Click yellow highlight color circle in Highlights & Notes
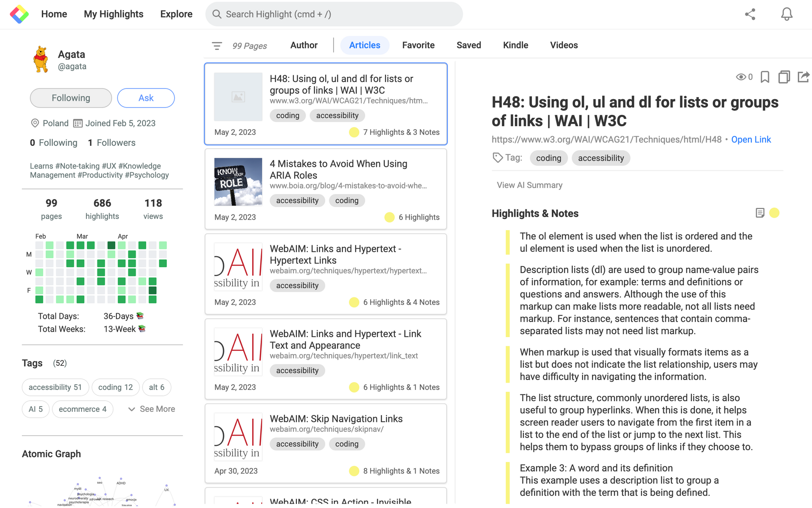Image resolution: width=812 pixels, height=508 pixels. pyautogui.click(x=774, y=213)
